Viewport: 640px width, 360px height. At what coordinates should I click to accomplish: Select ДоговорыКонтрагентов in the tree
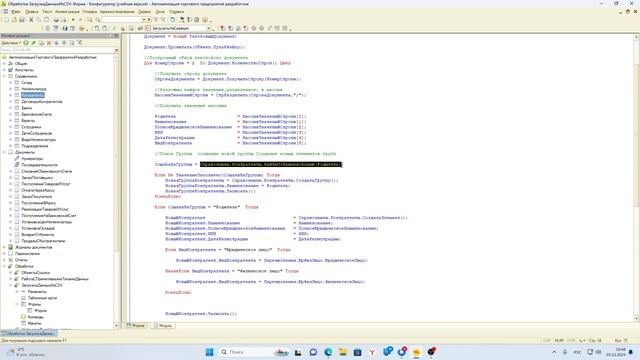tap(42, 102)
